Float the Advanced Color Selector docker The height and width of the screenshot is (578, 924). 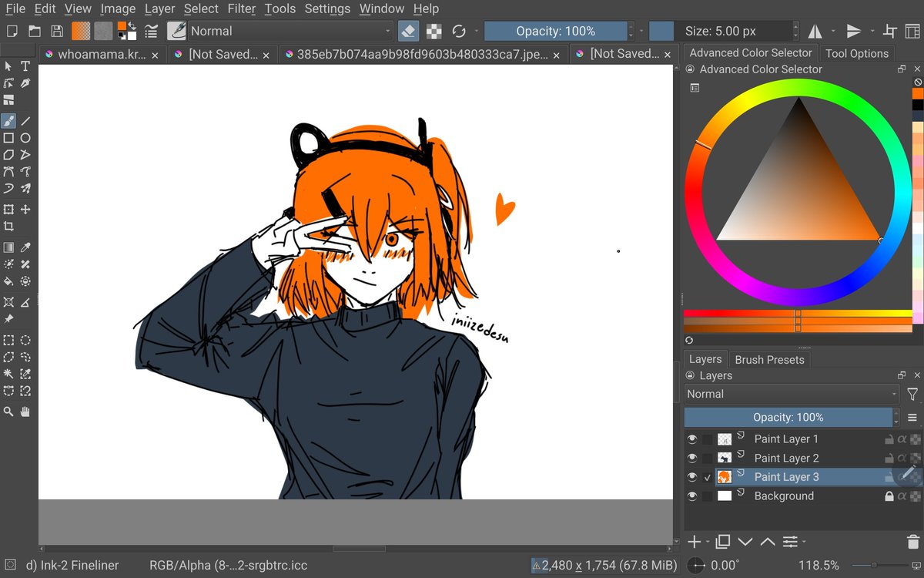point(901,69)
